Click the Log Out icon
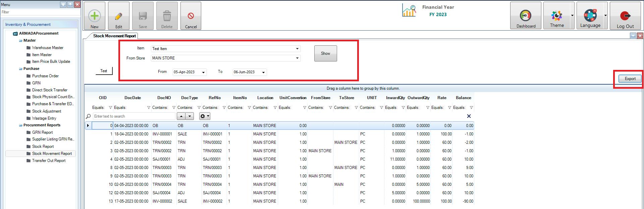The height and width of the screenshot is (209, 644). click(625, 15)
